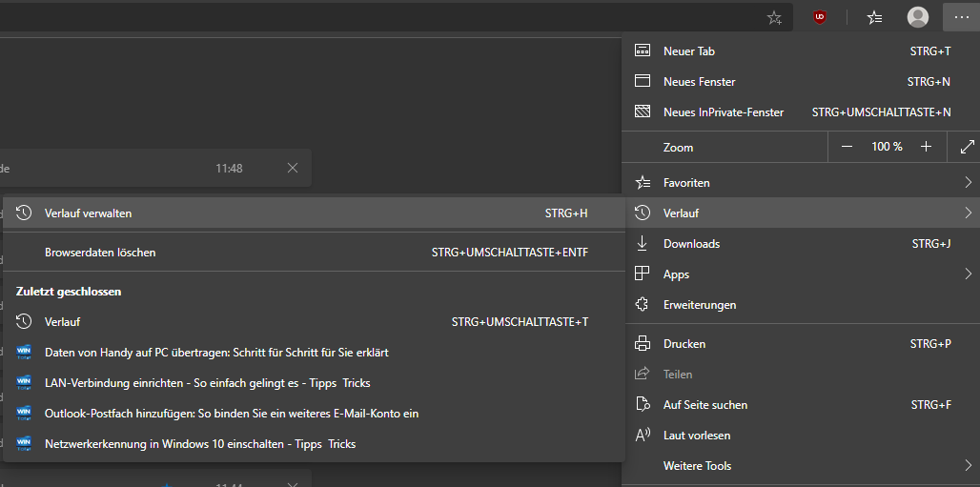Screen dimensions: 980x487
Task: Open the Favorites list toolbar icon
Action: point(874,17)
